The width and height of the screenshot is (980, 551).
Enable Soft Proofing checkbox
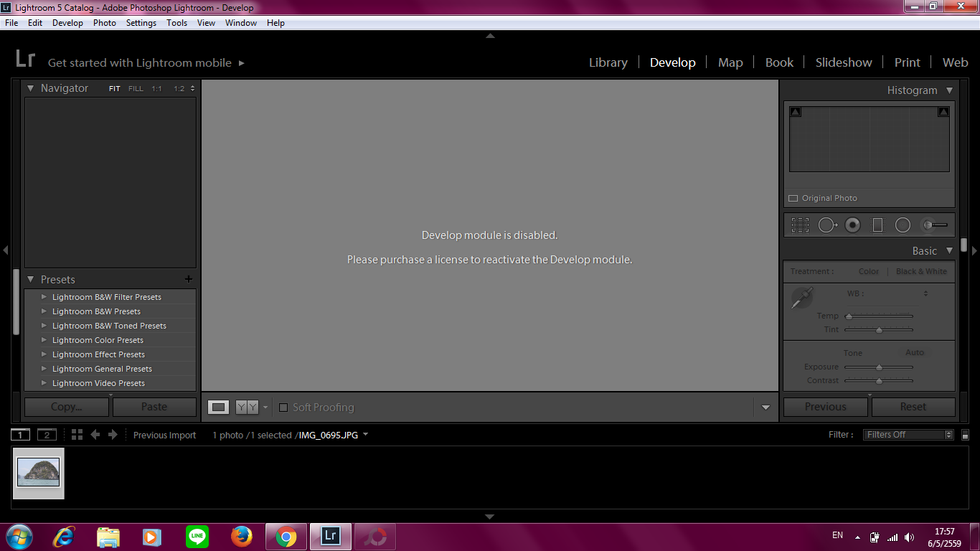point(283,408)
